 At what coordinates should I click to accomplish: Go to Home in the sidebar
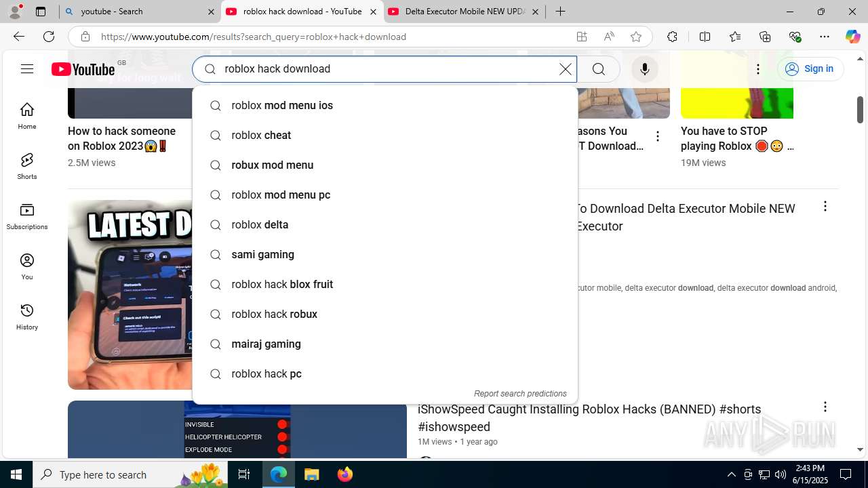click(27, 116)
